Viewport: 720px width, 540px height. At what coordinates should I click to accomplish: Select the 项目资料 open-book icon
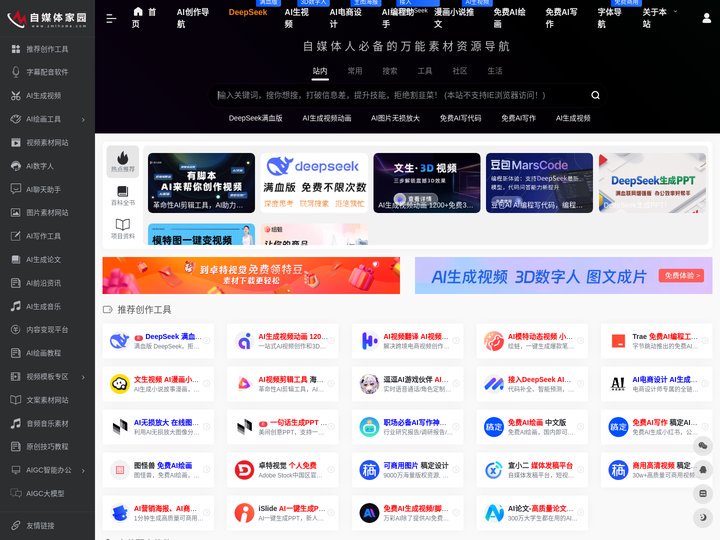(x=123, y=228)
